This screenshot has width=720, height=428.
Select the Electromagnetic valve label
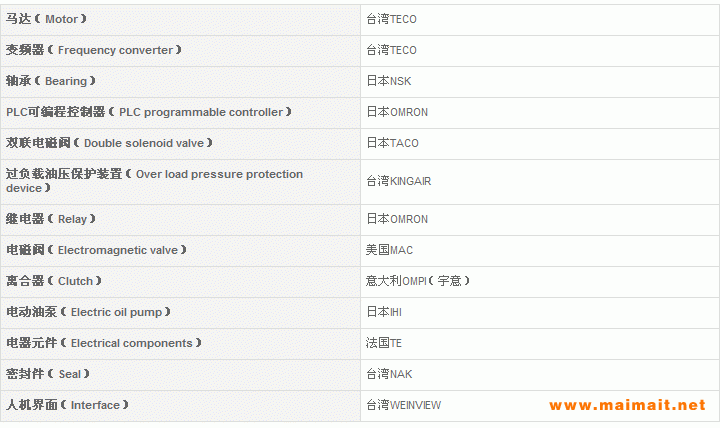tap(96, 250)
